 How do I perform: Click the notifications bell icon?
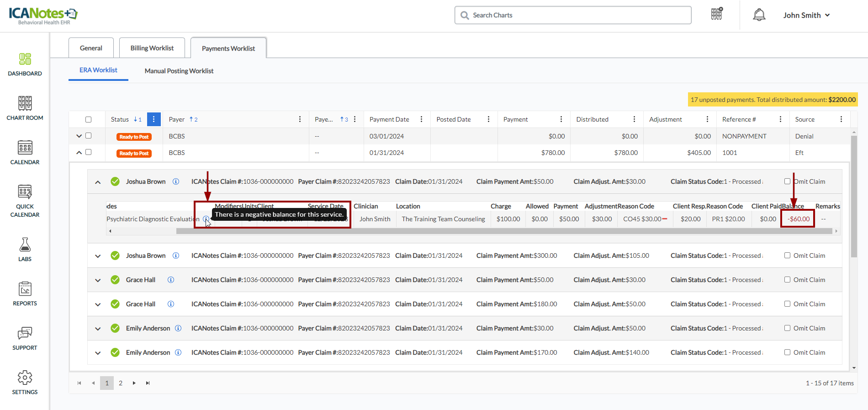click(759, 15)
